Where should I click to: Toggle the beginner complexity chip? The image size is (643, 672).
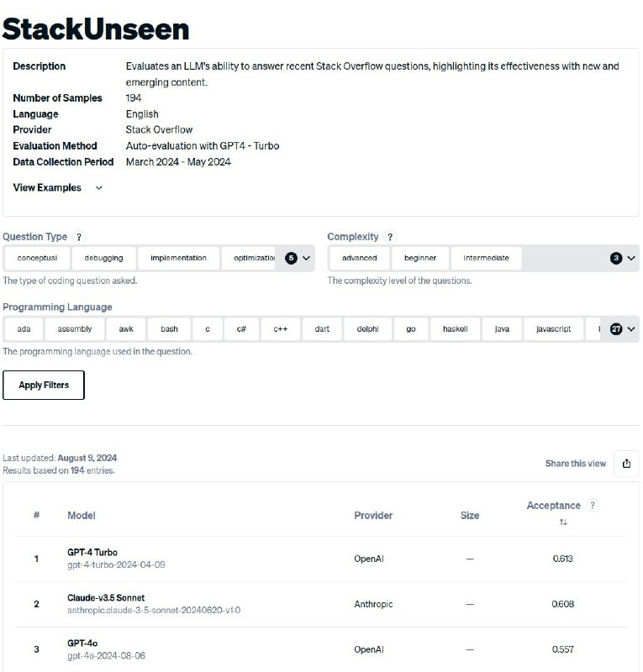click(x=420, y=258)
